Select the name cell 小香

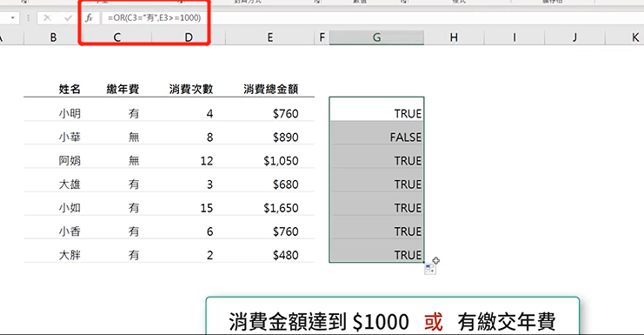[70, 231]
